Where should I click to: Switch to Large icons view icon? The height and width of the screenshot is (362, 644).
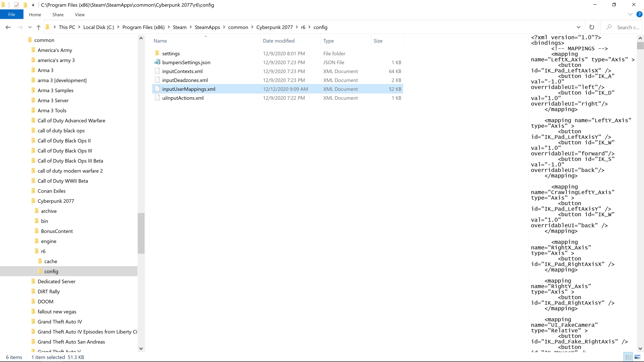pos(637,357)
